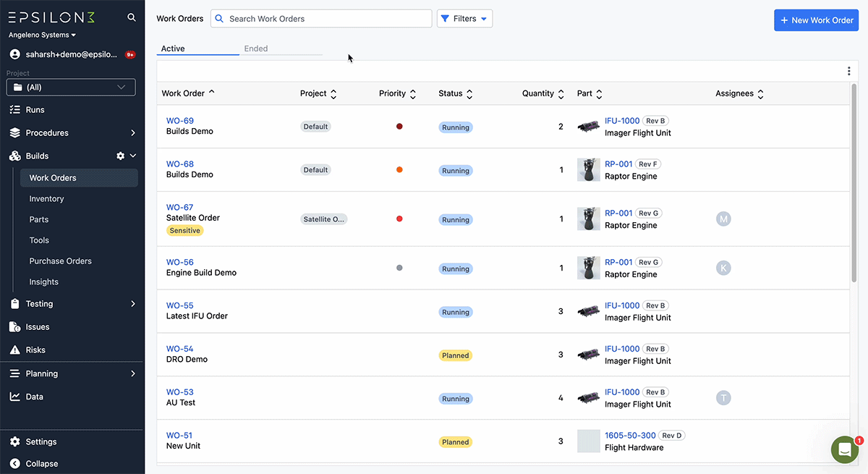Image resolution: width=868 pixels, height=474 pixels.
Task: Collapse the sidebar with the Collapse arrow
Action: point(14,464)
